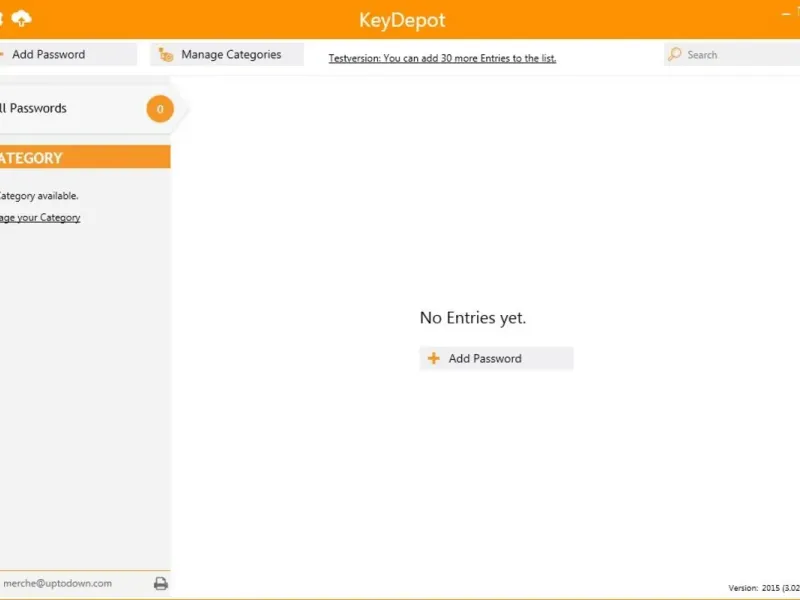The width and height of the screenshot is (800, 600).
Task: Click the cloud upload icon in header
Action: point(21,18)
